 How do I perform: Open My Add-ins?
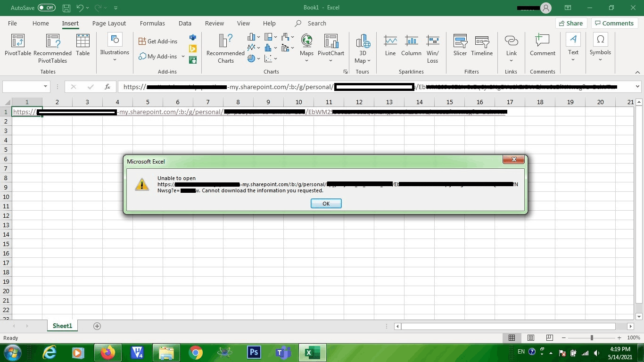(158, 57)
